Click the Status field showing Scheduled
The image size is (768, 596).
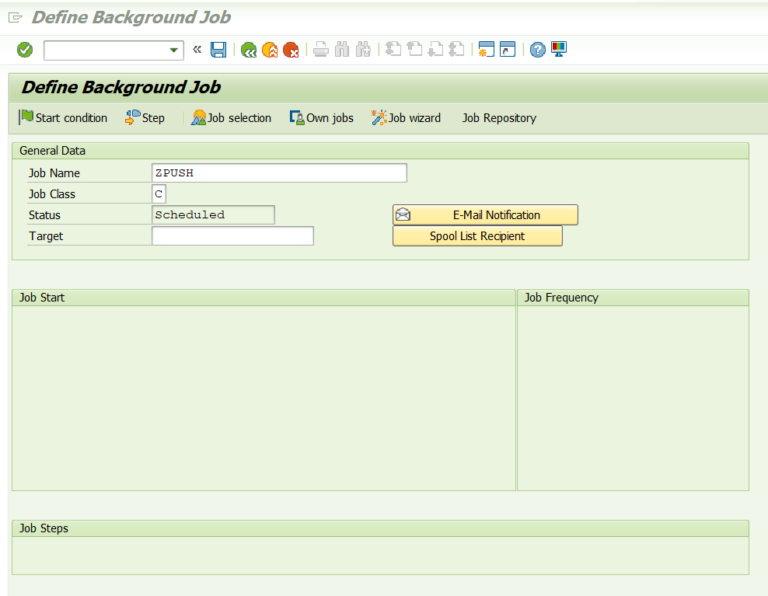(x=213, y=215)
